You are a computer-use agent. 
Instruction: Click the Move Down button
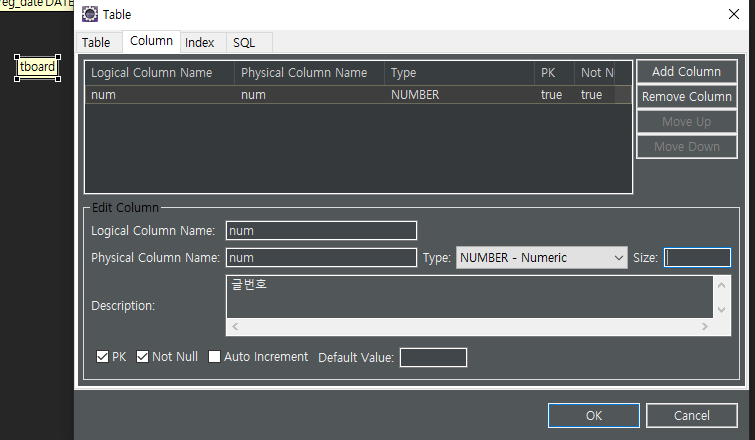pyautogui.click(x=686, y=147)
